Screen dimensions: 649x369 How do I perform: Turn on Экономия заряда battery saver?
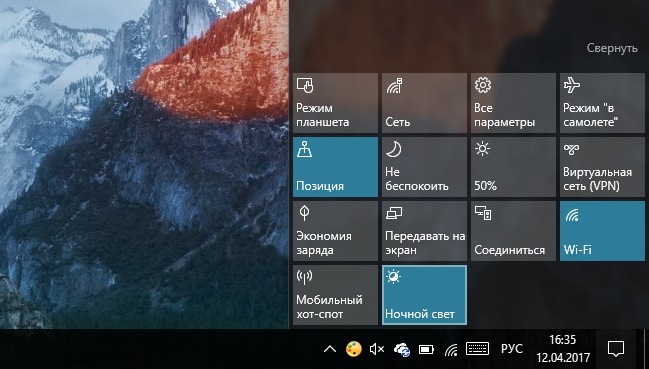pyautogui.click(x=335, y=231)
